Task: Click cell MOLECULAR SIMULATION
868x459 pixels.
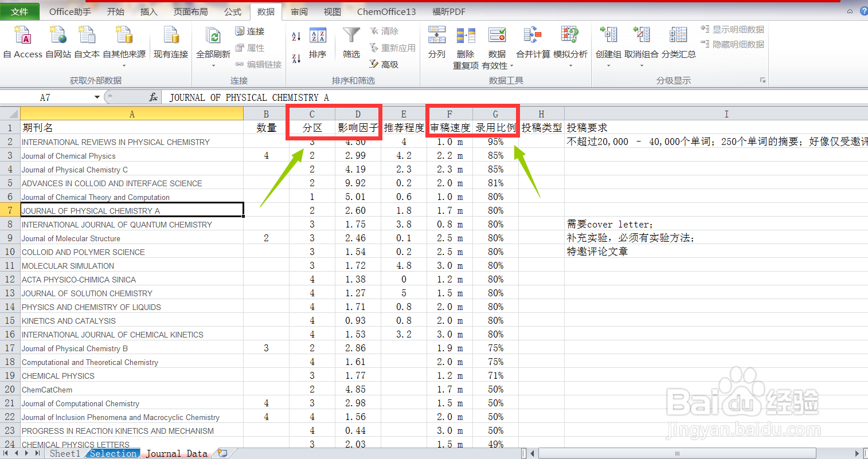Action: click(132, 266)
